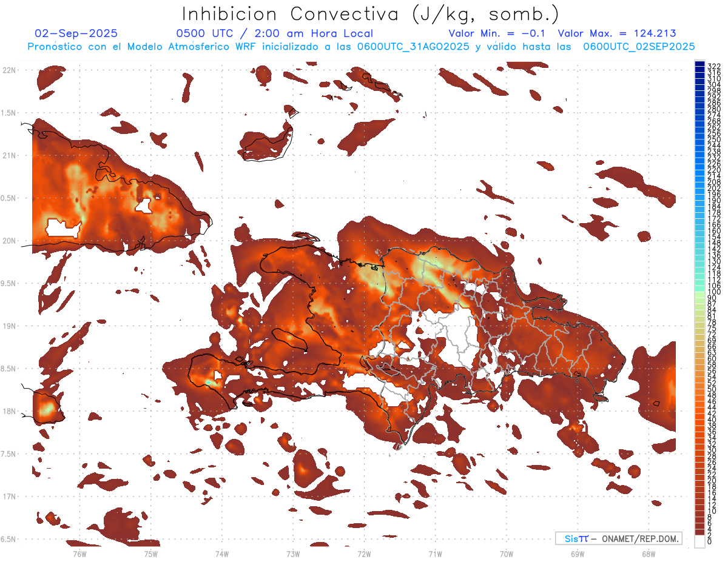Click the '22N' latitude label
Image resolution: width=728 pixels, height=562 pixels.
pos(8,70)
